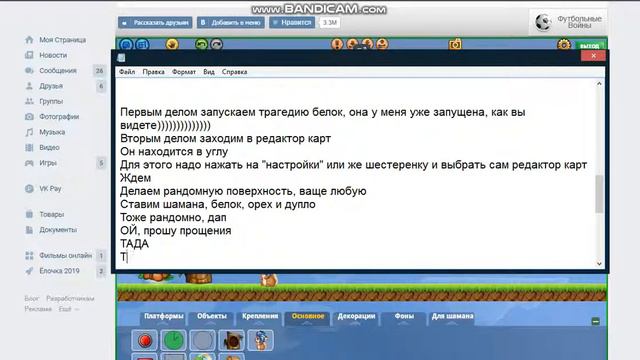Open the Документы sidebar link

(x=58, y=230)
